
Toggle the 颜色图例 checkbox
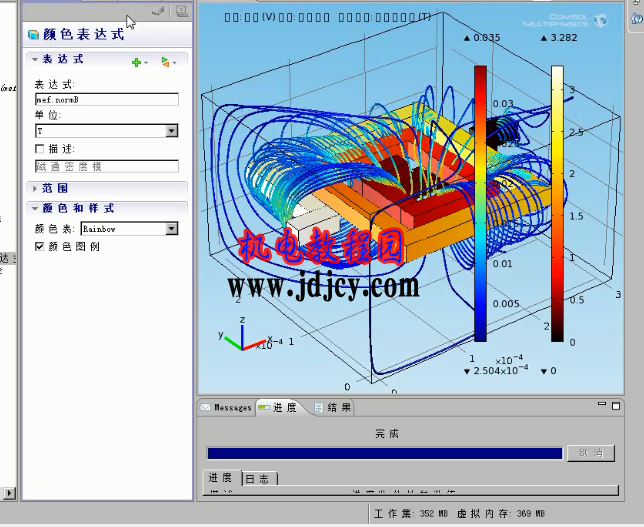39,246
